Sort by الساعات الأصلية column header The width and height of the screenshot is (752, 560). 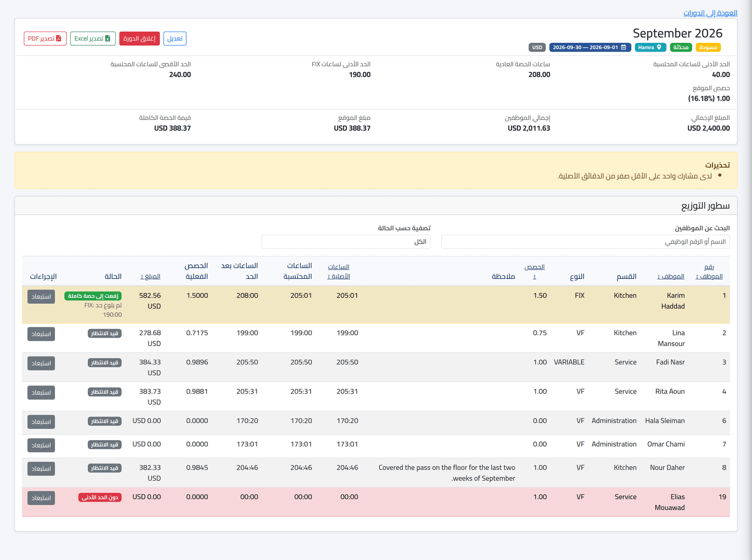pyautogui.click(x=338, y=272)
